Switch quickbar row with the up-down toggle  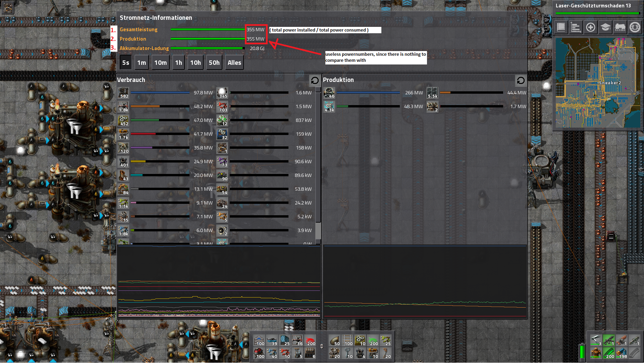coord(322,347)
